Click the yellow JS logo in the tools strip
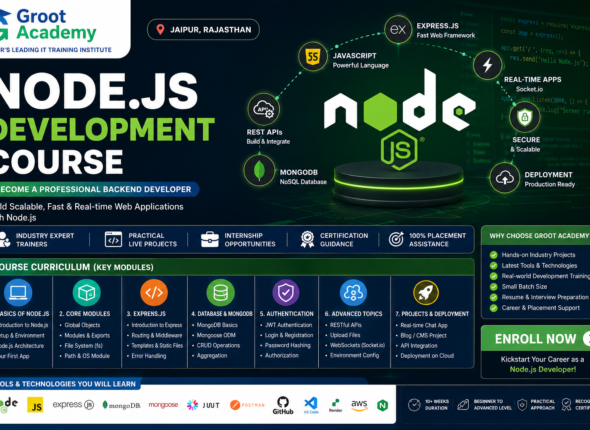590x430 pixels. tap(35, 405)
